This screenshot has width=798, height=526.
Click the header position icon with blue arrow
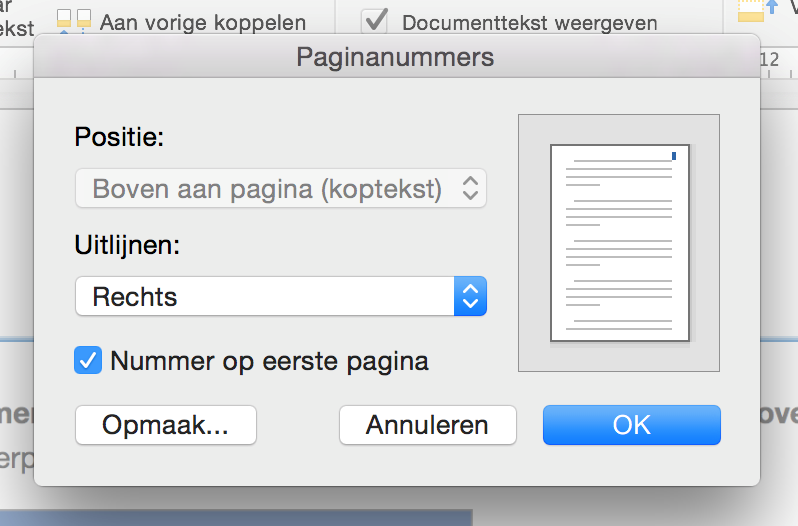point(758,10)
